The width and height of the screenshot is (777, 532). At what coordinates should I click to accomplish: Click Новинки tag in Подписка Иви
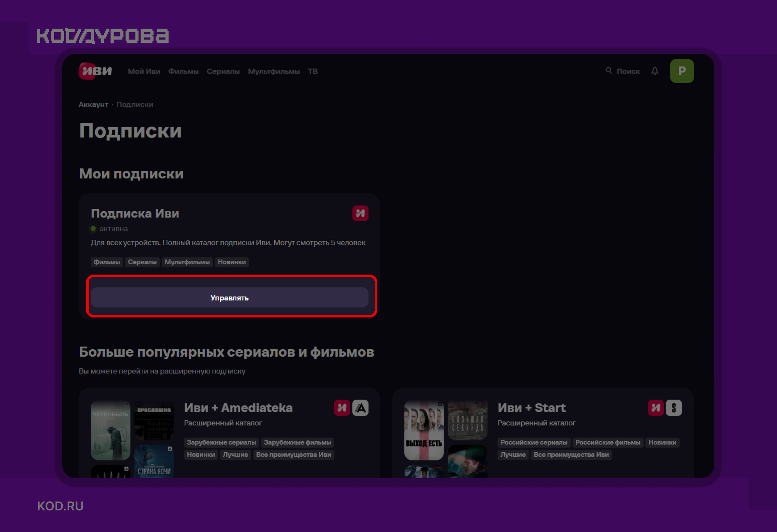pos(232,262)
